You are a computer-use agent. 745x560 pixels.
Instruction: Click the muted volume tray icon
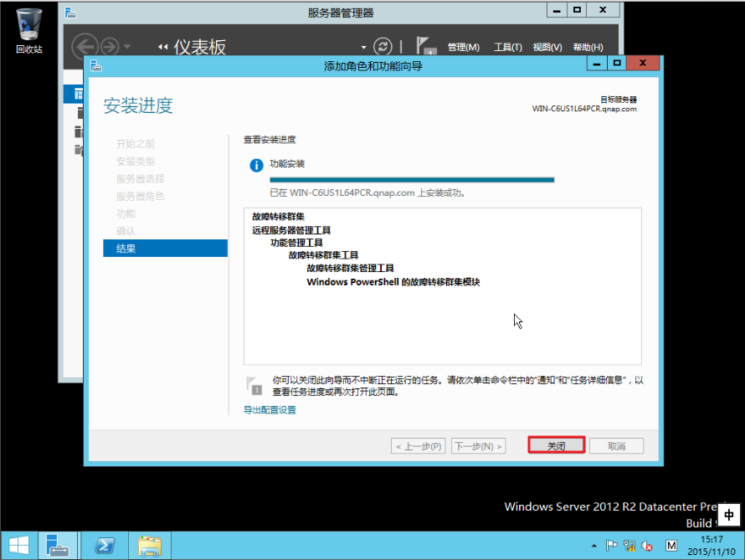[x=647, y=546]
